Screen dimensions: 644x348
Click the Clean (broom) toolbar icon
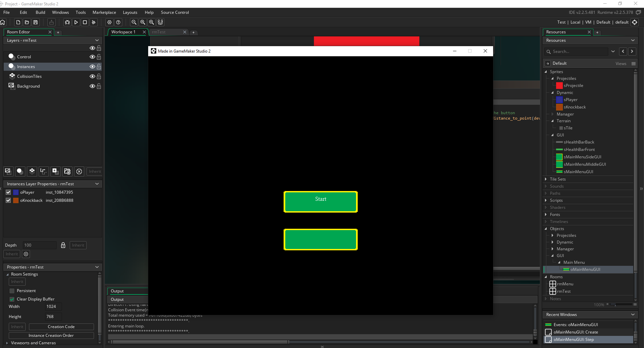[x=94, y=22]
